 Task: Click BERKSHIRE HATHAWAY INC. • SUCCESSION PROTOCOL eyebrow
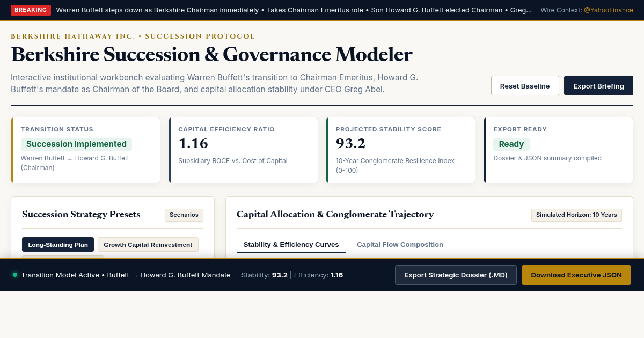pos(133,36)
